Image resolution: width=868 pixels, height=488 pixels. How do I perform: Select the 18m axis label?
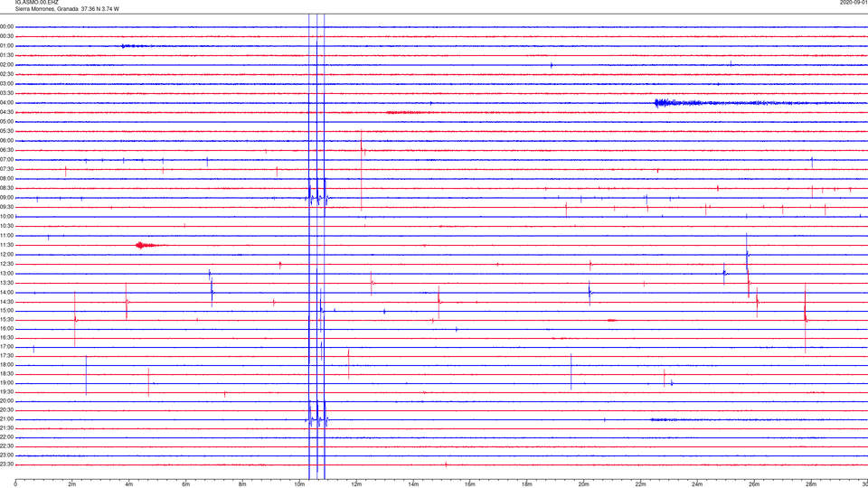pos(527,484)
